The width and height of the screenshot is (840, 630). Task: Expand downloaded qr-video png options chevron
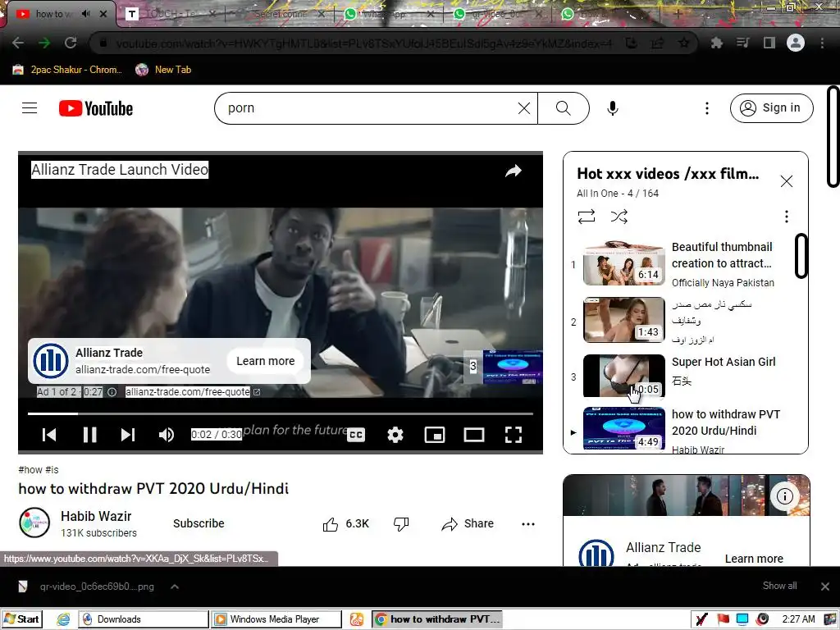coord(175,587)
